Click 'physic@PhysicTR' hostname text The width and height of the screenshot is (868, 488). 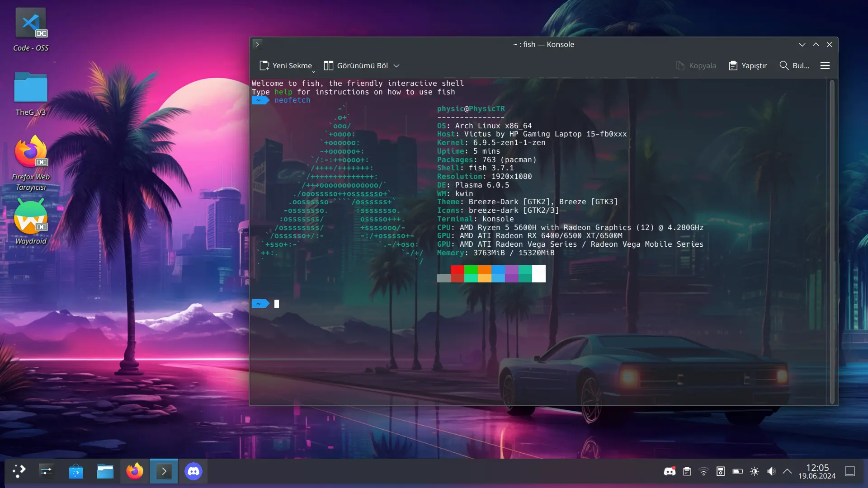[x=471, y=108]
